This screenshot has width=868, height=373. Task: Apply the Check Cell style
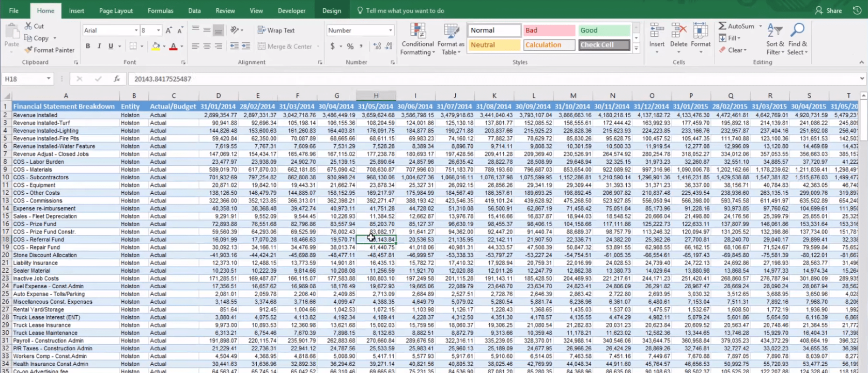point(603,45)
